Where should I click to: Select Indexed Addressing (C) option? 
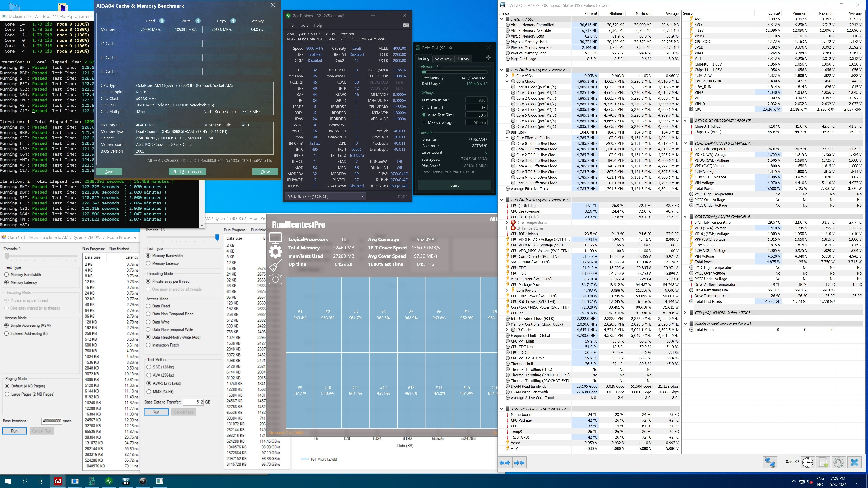coord(26,333)
